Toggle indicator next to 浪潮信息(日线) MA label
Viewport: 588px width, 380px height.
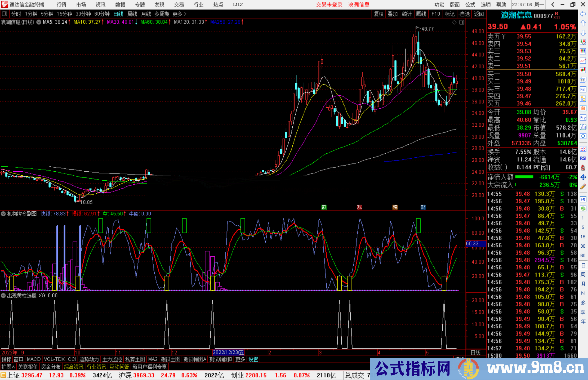pyautogui.click(x=39, y=22)
